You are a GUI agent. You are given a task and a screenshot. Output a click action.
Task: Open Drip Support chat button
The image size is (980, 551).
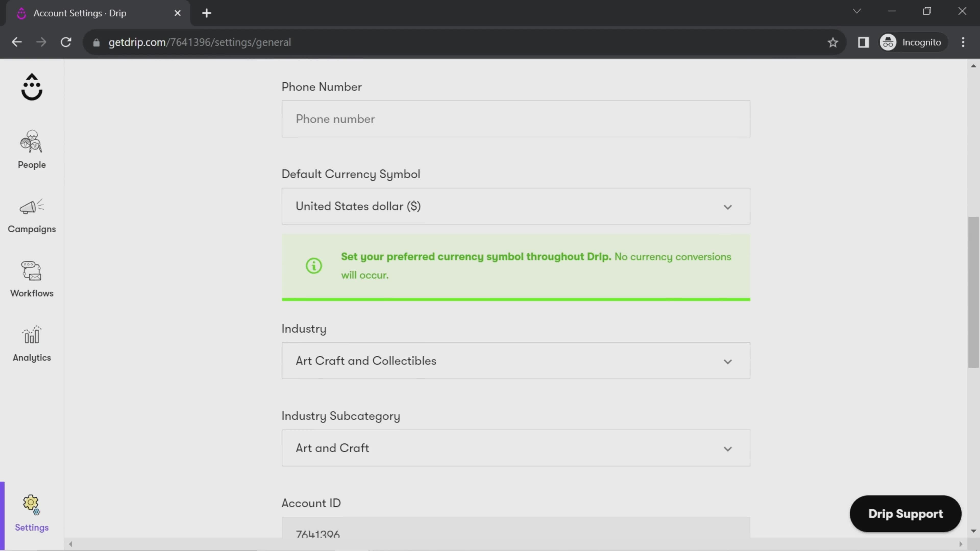(x=906, y=513)
